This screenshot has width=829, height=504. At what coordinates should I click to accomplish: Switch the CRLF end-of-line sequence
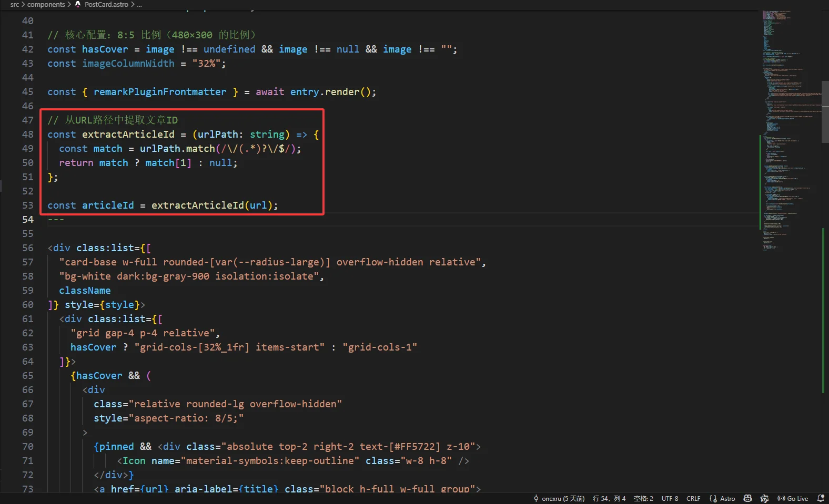[693, 498]
